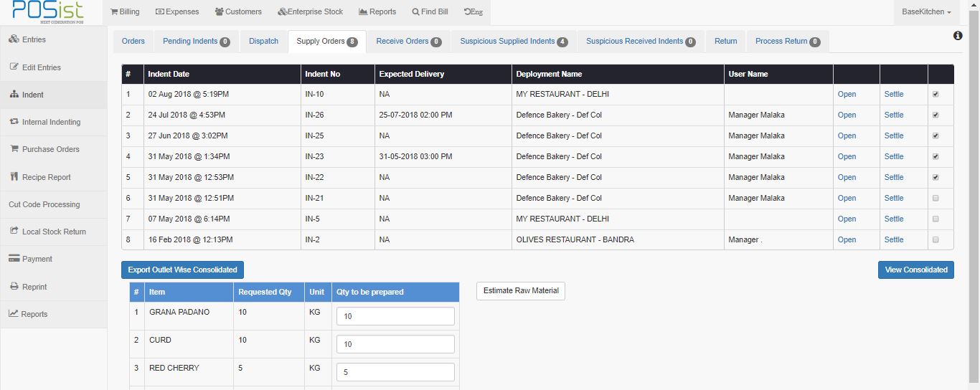The image size is (980, 390).
Task: Edit GRANA PADANO quantity to be prepared
Action: pos(395,316)
